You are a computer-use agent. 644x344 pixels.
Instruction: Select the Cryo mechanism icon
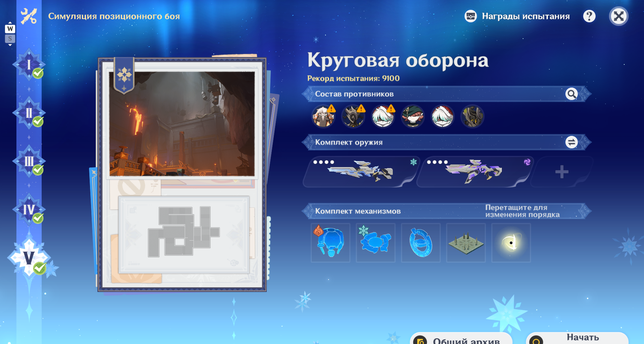coord(376,243)
